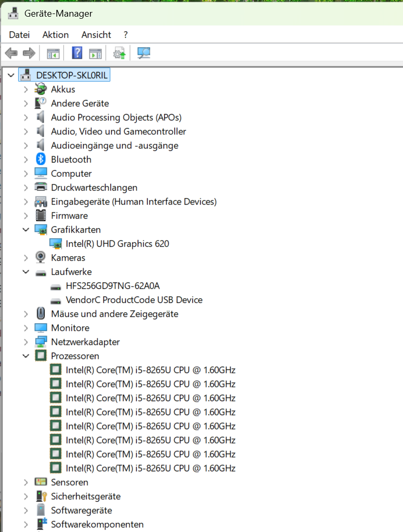The image size is (403, 532).
Task: Expand the Computer category
Action: [26, 174]
